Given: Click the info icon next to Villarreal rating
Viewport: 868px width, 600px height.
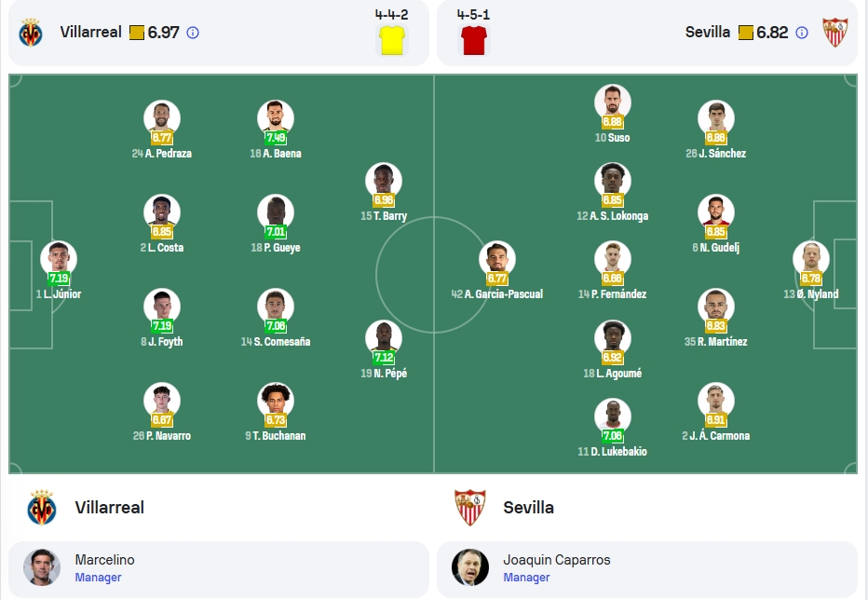Looking at the screenshot, I should pyautogui.click(x=193, y=33).
